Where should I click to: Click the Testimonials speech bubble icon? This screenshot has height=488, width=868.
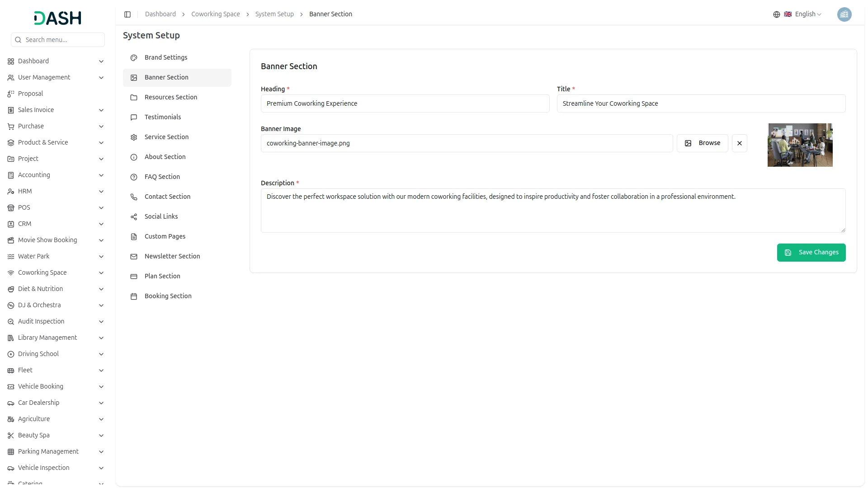point(134,117)
